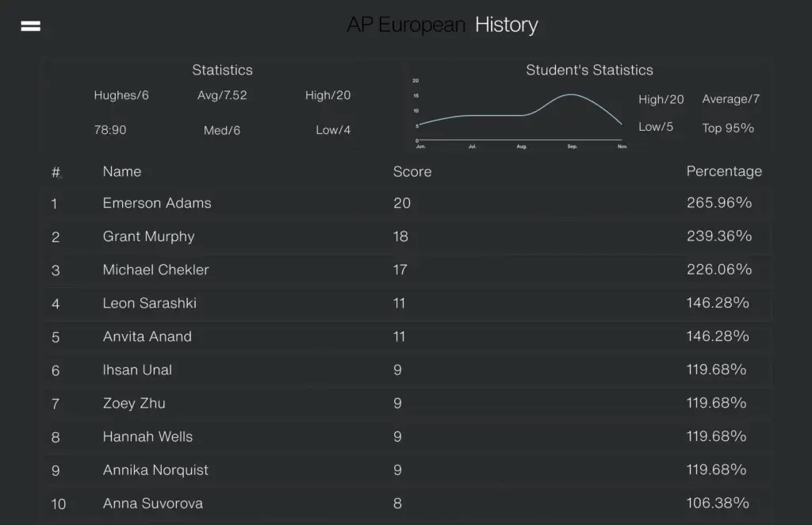Open Michael Chekler's entry
The width and height of the screenshot is (812, 525).
click(x=408, y=270)
